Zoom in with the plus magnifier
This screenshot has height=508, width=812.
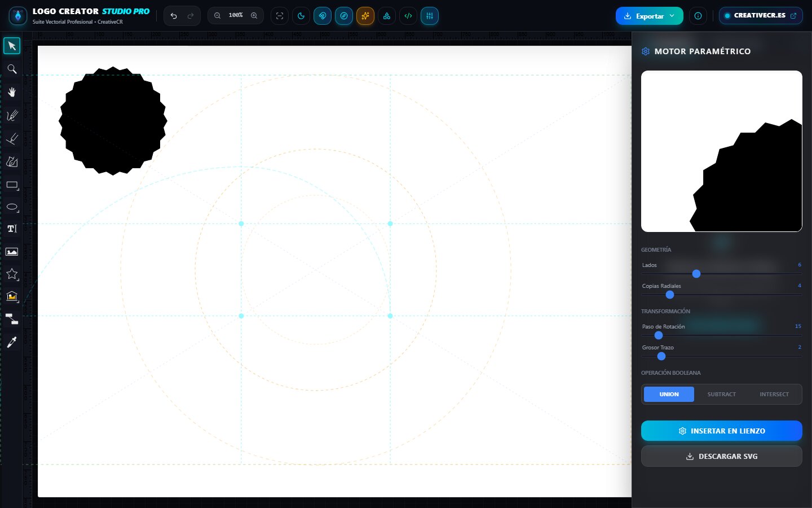(x=254, y=16)
